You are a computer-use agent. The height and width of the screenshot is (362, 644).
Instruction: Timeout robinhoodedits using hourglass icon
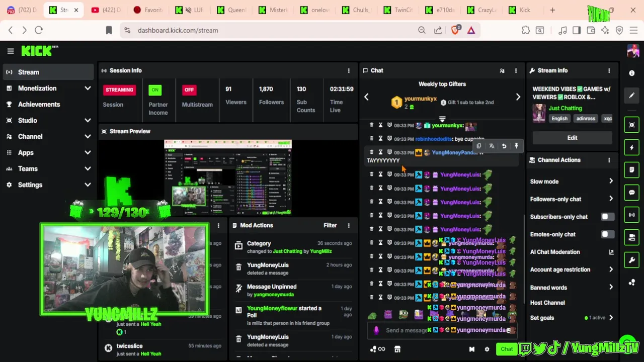[x=380, y=138]
